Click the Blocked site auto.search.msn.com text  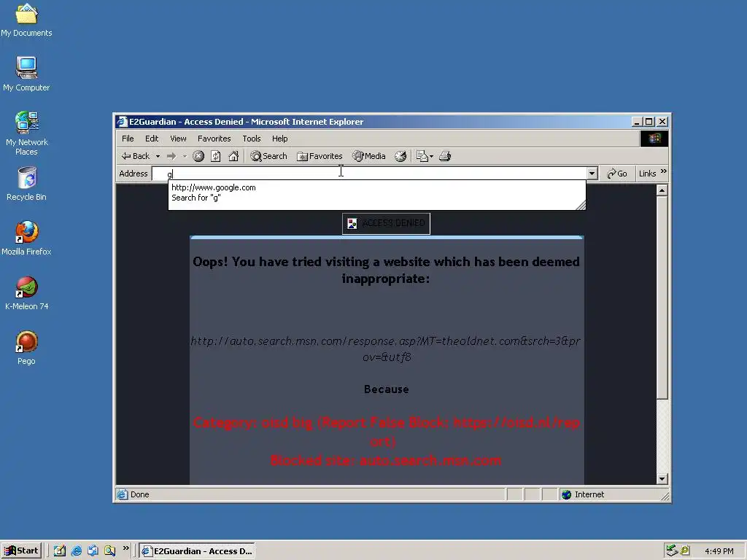pos(386,461)
